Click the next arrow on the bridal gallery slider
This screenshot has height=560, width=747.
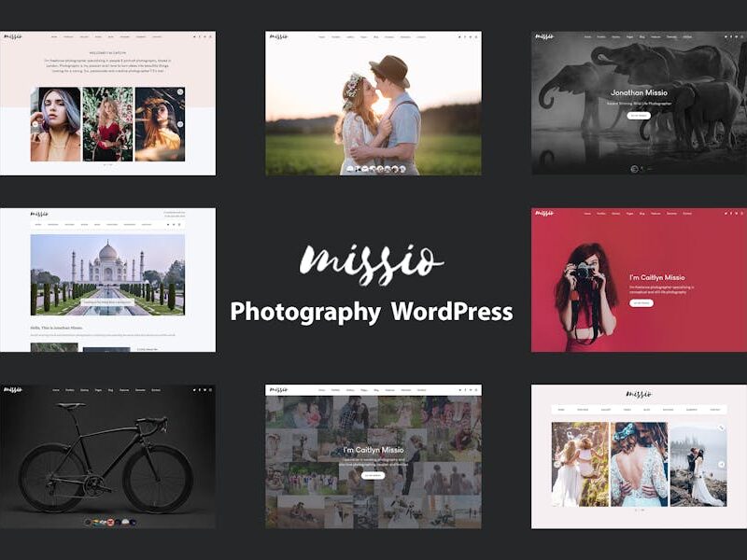[721, 464]
